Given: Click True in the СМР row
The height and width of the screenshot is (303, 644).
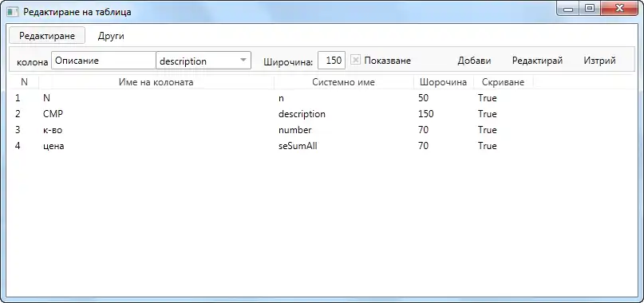Looking at the screenshot, I should [x=488, y=114].
